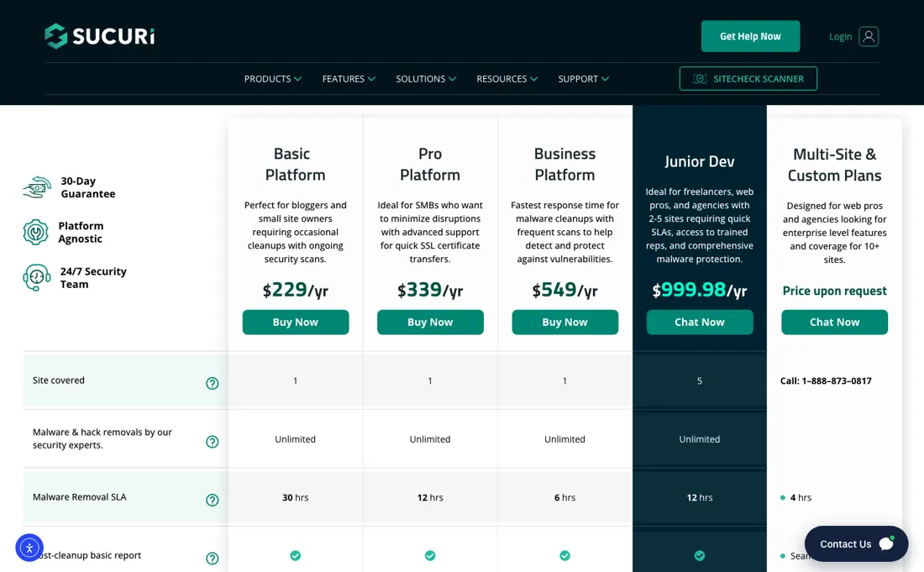
Task: Click Unlimited in the Junior Dev column
Action: click(700, 439)
